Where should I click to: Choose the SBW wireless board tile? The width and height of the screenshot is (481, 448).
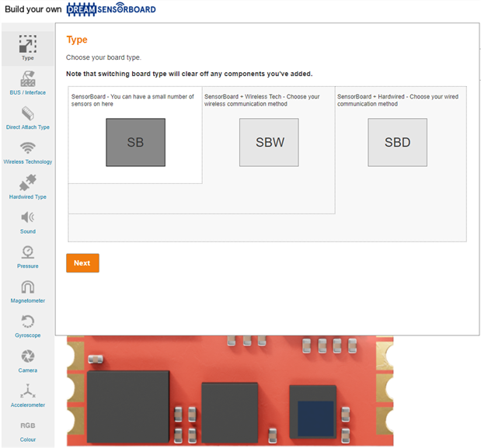(x=269, y=143)
